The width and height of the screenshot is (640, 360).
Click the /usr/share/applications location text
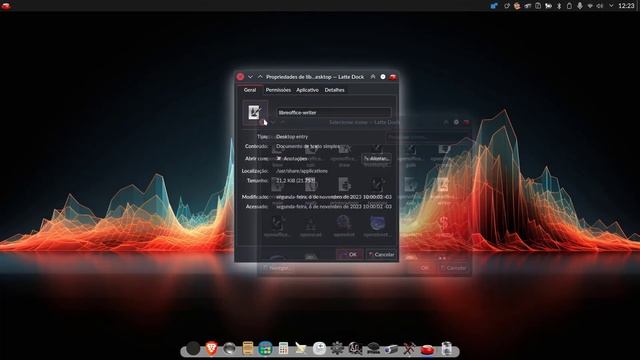302,171
